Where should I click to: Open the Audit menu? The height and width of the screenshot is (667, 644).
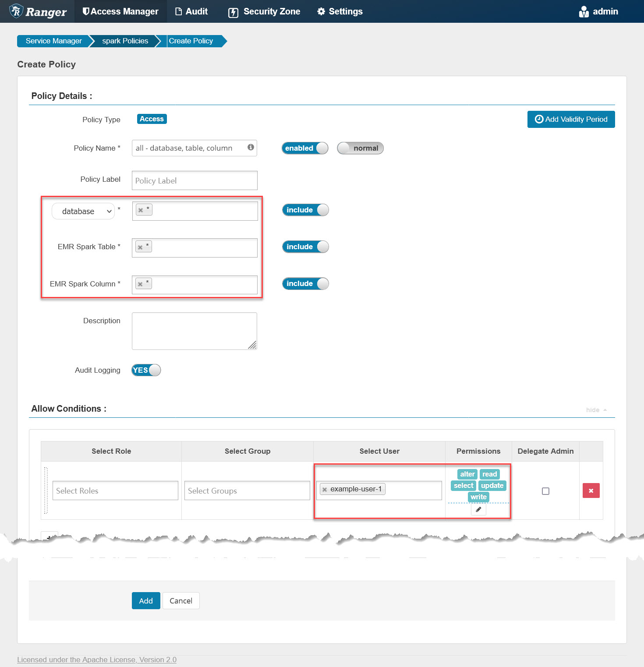[191, 11]
